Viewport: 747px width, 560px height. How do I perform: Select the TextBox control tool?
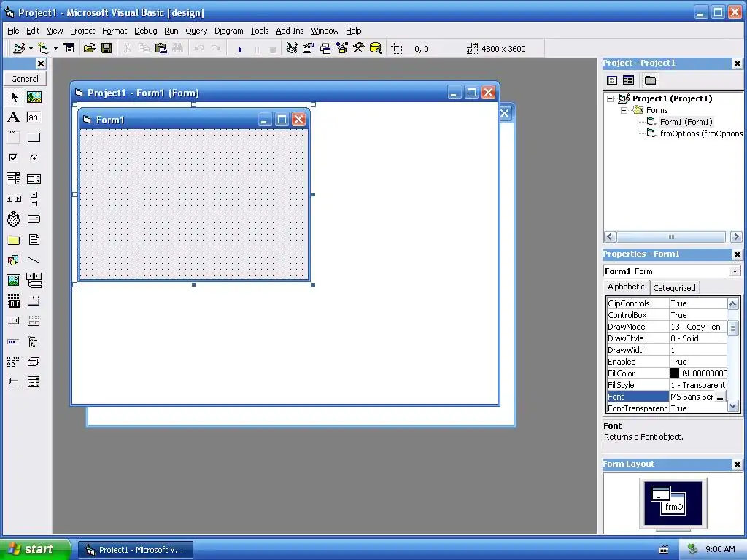[34, 117]
